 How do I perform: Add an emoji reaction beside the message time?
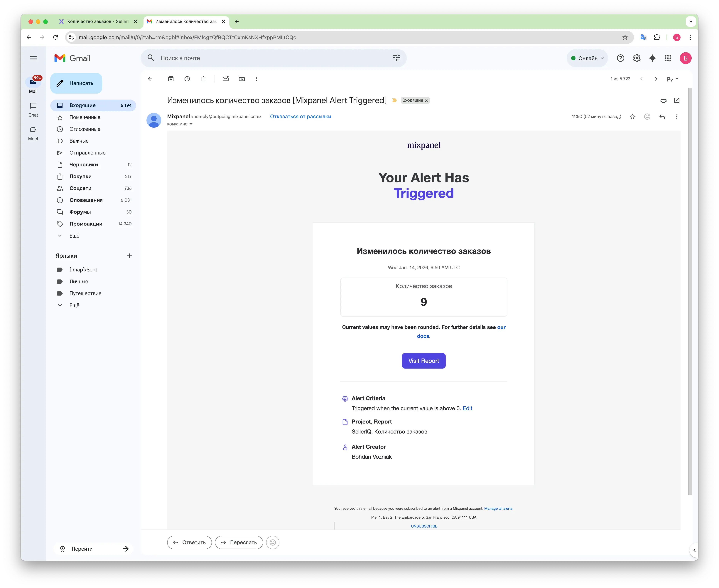(647, 117)
